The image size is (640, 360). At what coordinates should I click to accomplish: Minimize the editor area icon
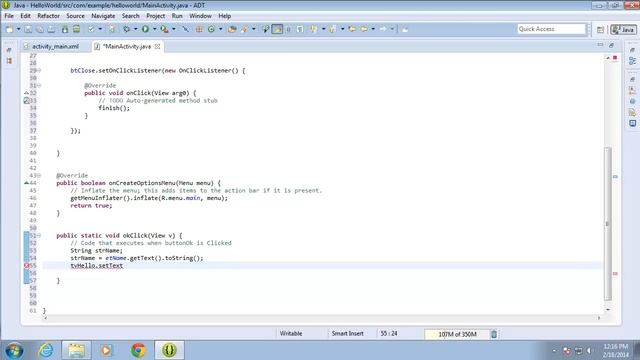tap(600, 45)
